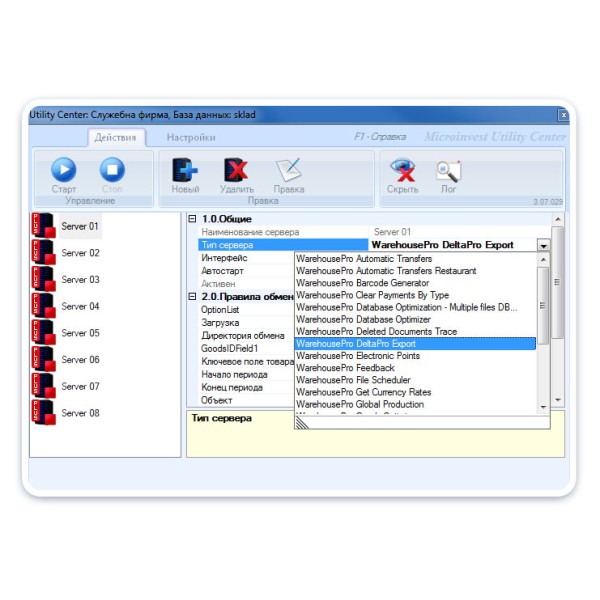600x600 pixels.
Task: Close the Utility Center window
Action: pos(563,115)
